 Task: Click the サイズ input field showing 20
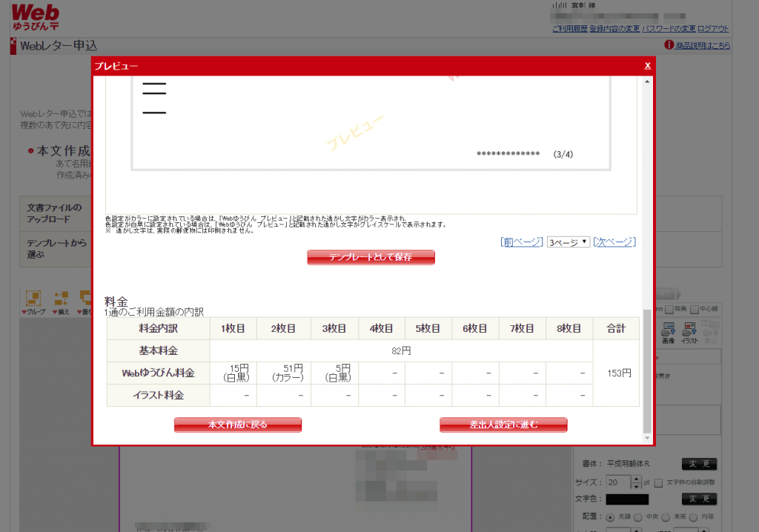(x=618, y=482)
